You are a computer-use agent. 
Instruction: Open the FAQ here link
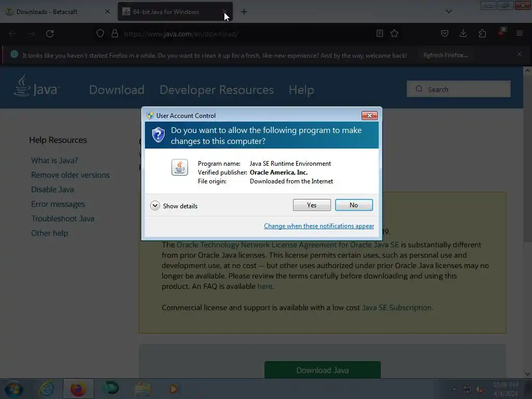click(x=264, y=286)
